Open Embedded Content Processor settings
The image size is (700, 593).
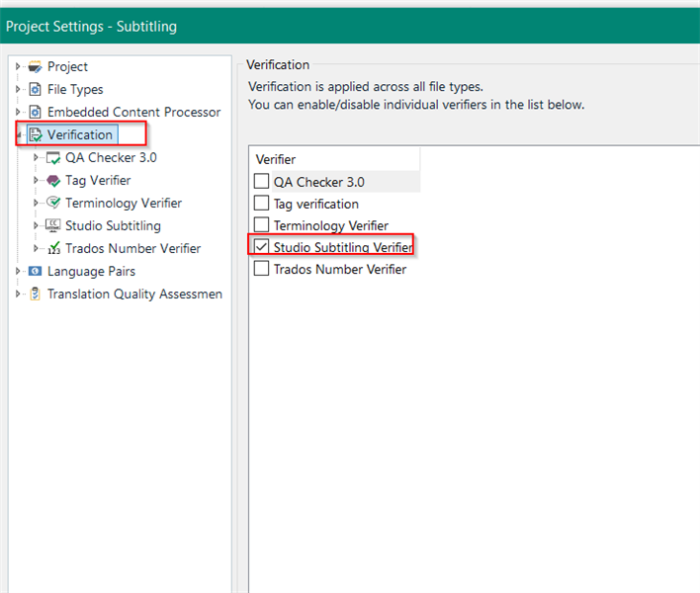coord(133,112)
